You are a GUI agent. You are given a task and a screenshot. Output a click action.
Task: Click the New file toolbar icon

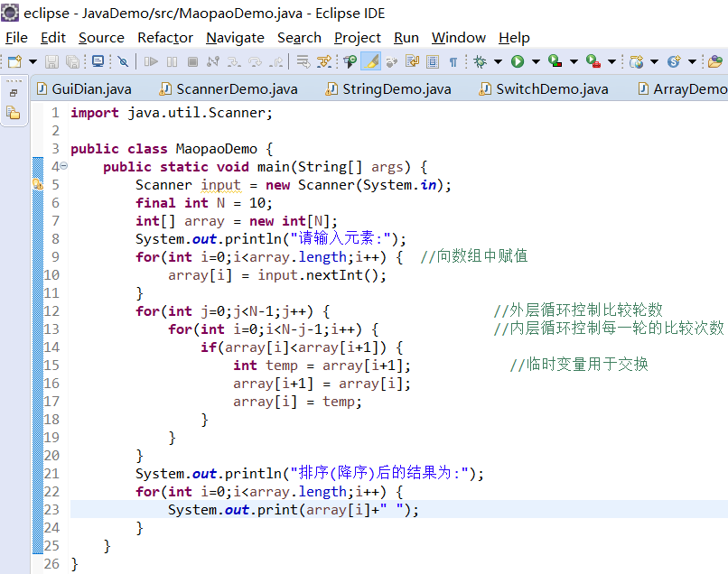[14, 61]
